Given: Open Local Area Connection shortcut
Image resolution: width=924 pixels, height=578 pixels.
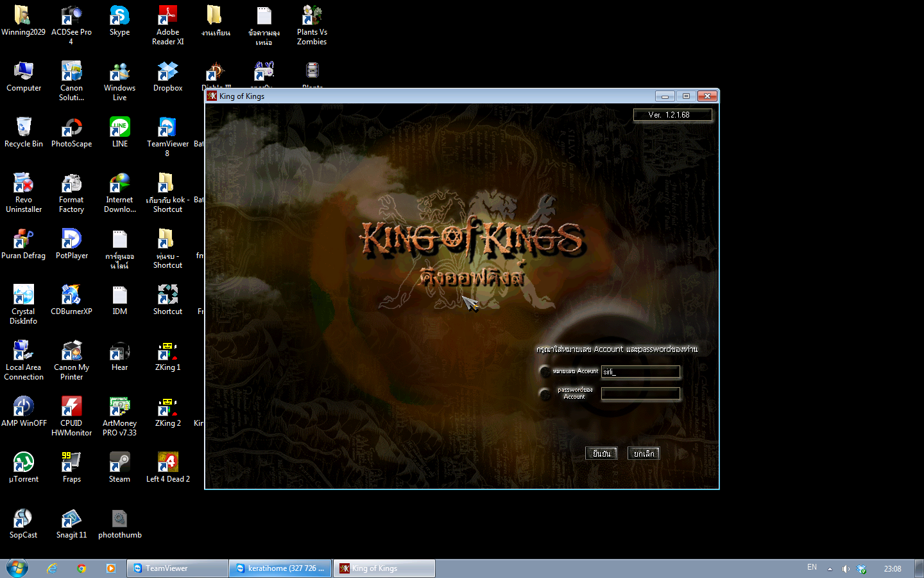Looking at the screenshot, I should click(x=23, y=360).
